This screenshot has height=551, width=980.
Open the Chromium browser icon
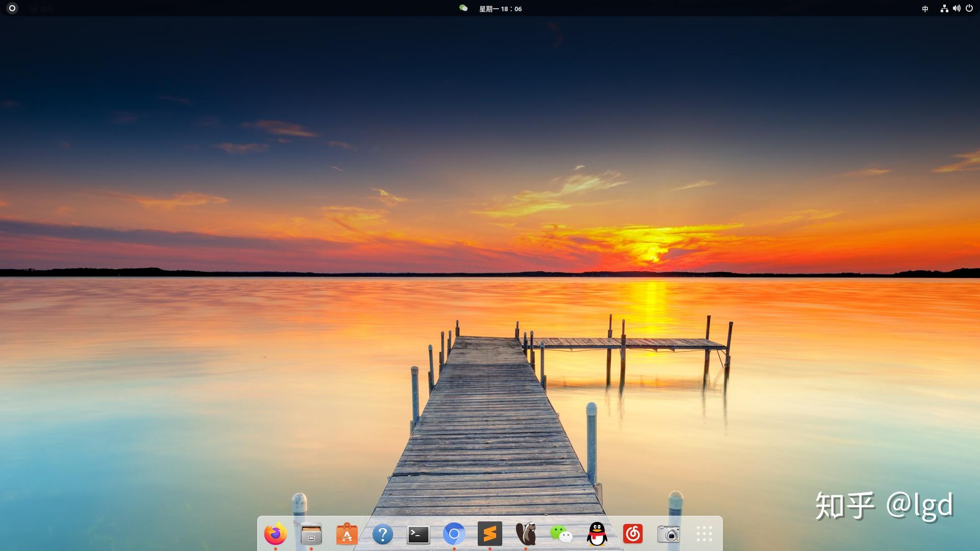coord(454,534)
